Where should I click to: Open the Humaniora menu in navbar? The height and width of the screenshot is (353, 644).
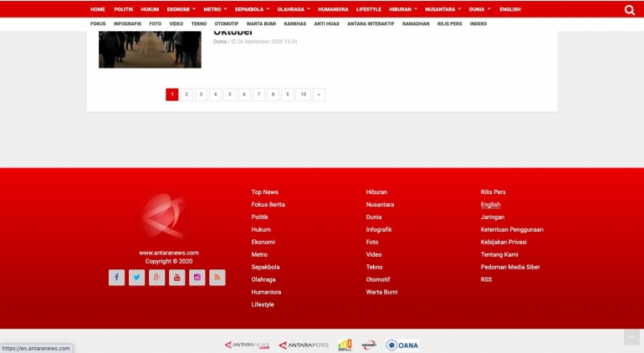click(x=333, y=9)
